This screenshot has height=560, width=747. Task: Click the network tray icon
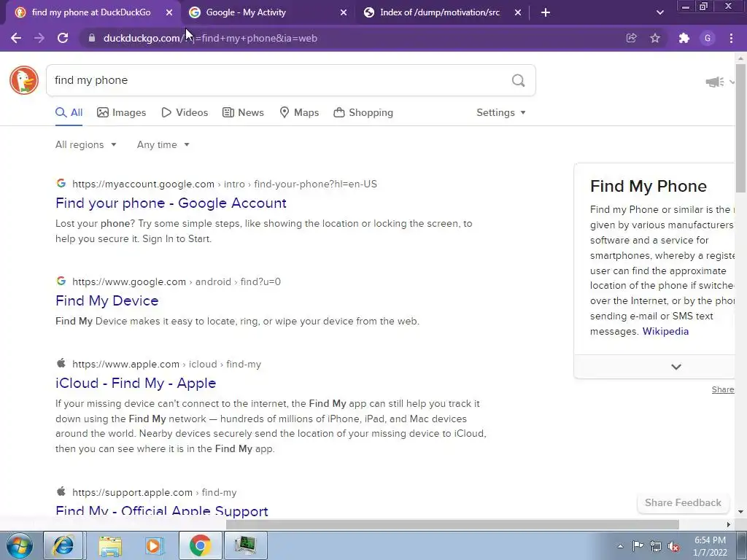[656, 546]
